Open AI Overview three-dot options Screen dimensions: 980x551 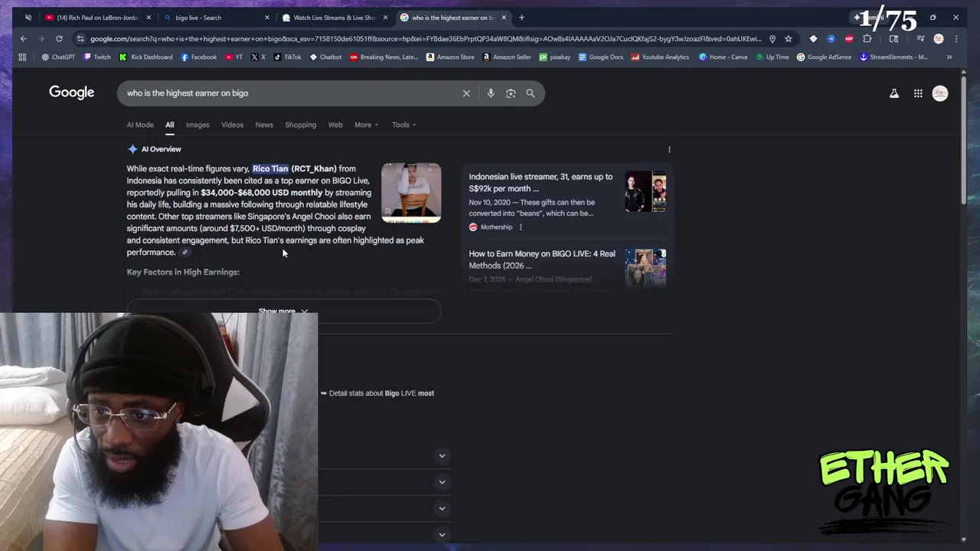click(x=669, y=149)
